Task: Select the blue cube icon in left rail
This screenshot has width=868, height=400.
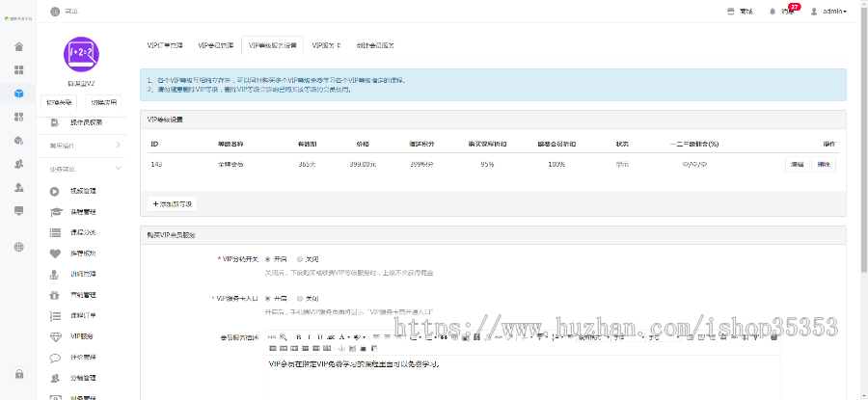Action: 19,93
